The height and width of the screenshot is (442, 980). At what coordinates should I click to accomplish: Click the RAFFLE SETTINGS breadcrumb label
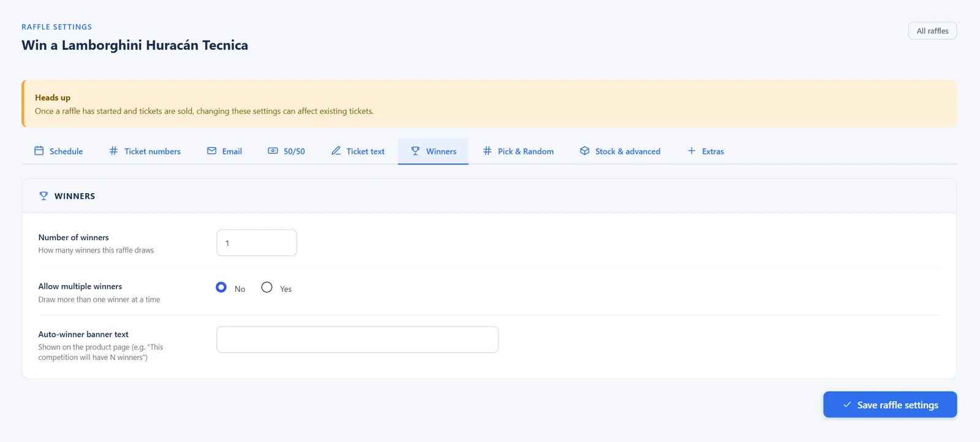[57, 27]
